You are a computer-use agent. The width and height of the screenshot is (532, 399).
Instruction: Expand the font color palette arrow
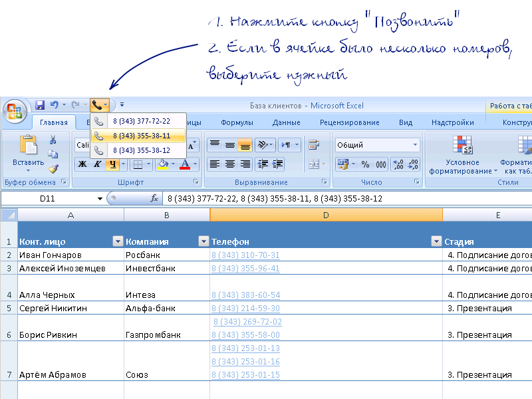195,164
